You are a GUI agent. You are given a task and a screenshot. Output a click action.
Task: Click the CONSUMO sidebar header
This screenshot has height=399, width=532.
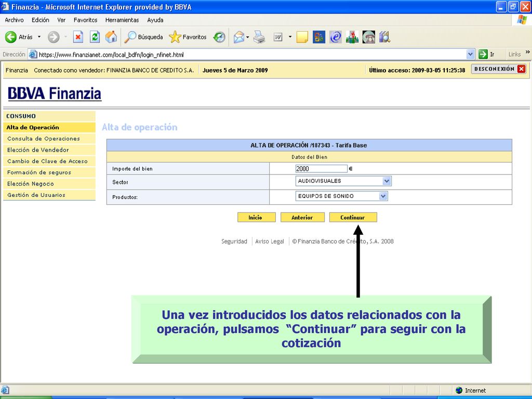(49, 116)
